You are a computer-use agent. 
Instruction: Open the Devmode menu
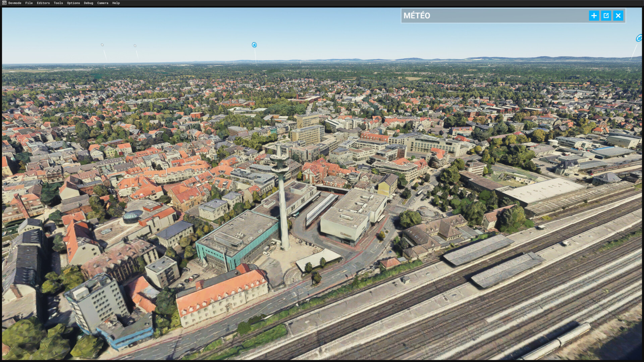15,3
